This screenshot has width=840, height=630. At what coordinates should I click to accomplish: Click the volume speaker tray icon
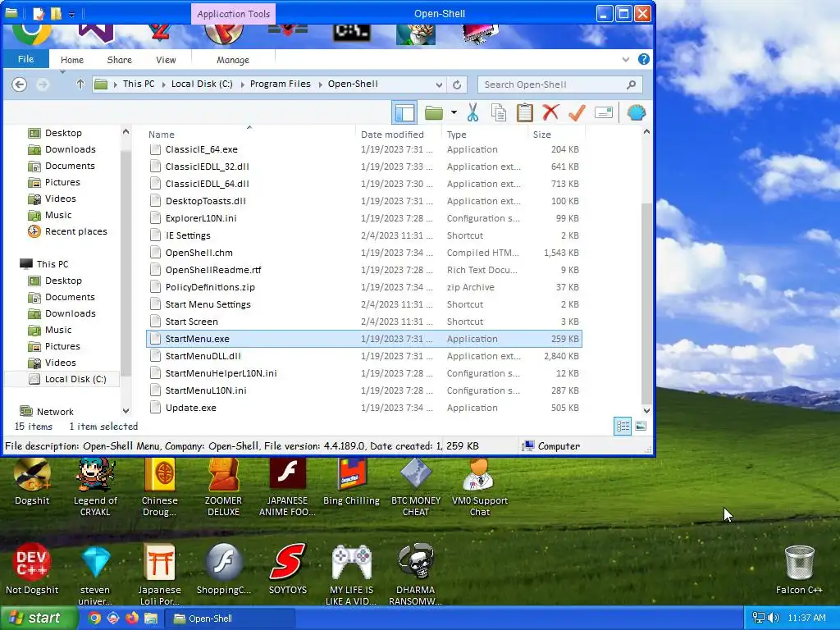pyautogui.click(x=773, y=618)
